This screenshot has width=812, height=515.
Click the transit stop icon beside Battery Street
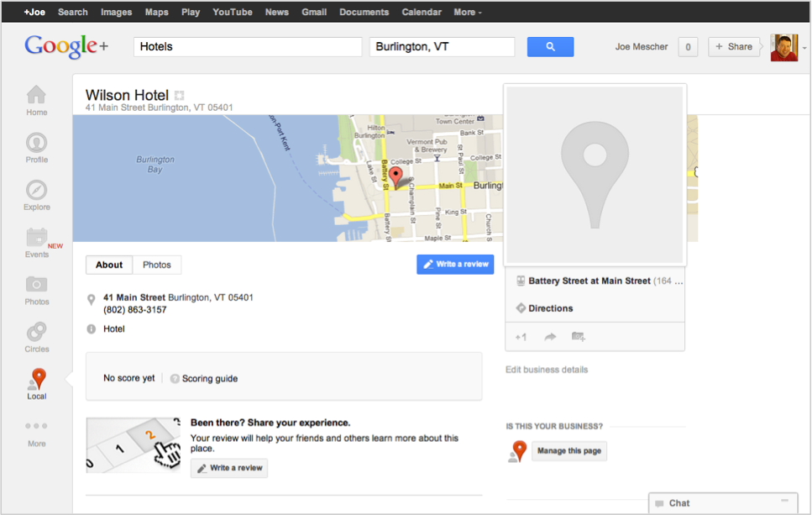pyautogui.click(x=521, y=281)
